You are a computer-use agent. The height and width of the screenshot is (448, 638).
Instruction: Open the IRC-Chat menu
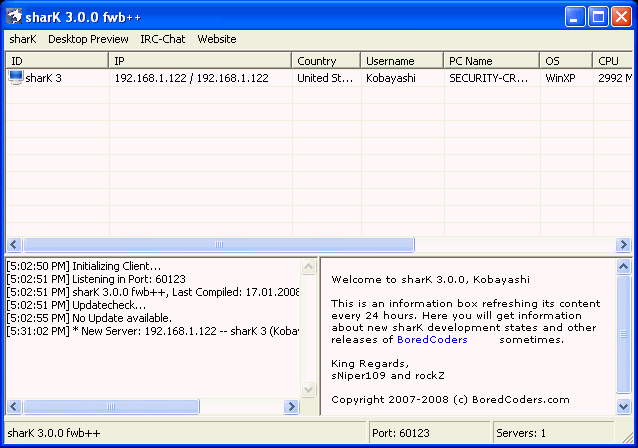163,39
